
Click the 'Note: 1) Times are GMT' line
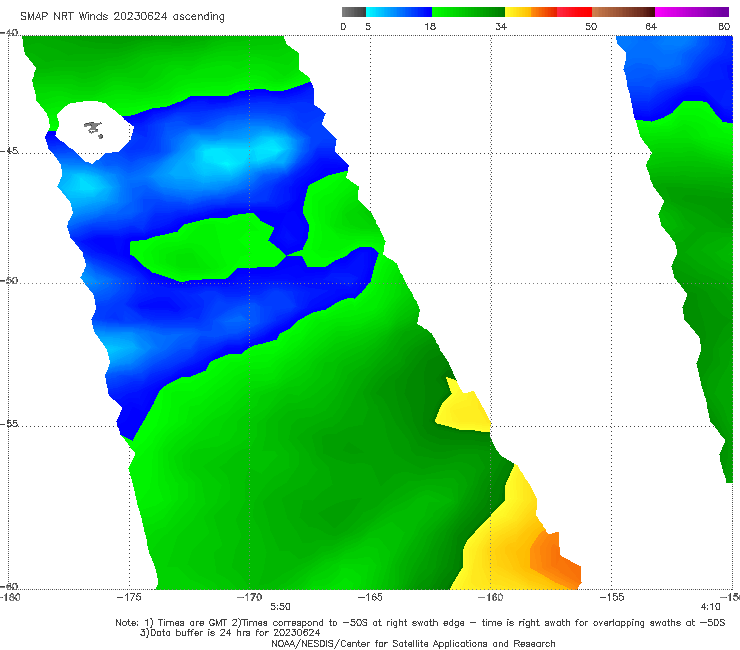(420, 623)
